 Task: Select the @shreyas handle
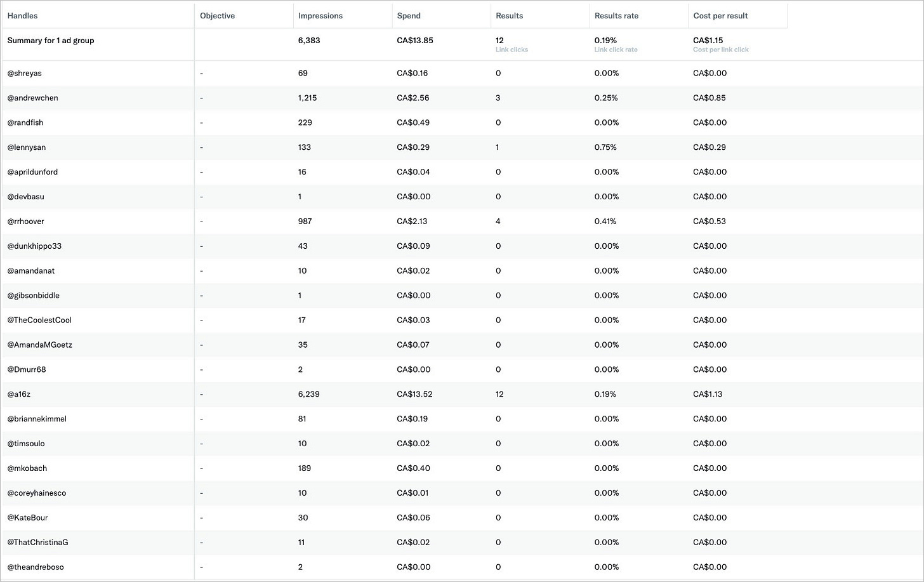24,74
